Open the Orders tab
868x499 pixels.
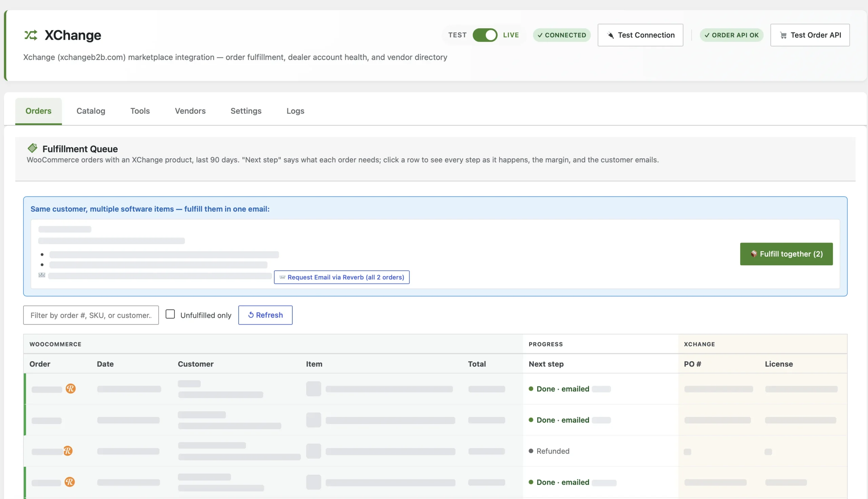38,111
